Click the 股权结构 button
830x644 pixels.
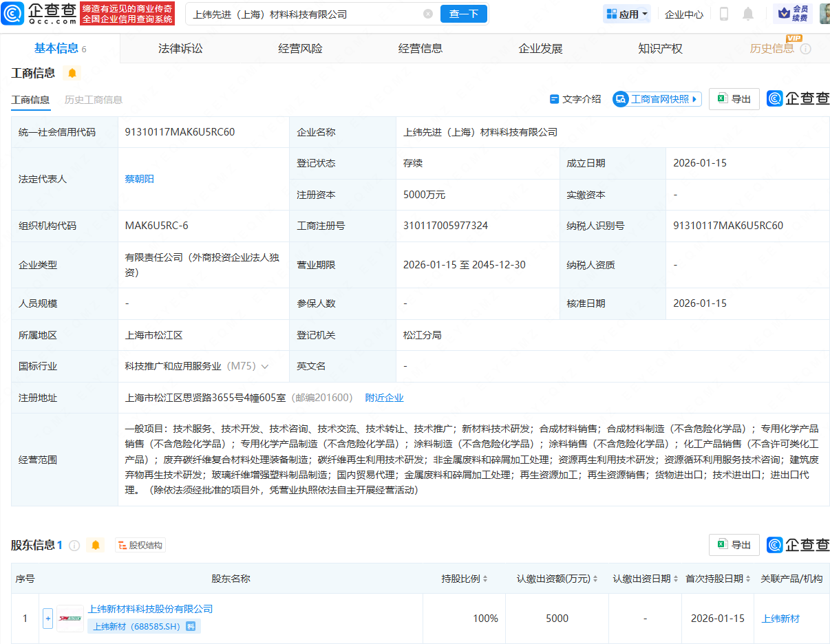(x=140, y=545)
